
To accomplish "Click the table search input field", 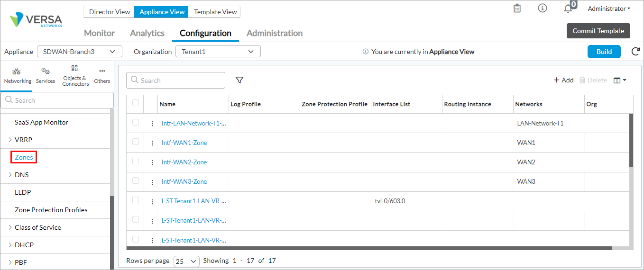I will (180, 81).
